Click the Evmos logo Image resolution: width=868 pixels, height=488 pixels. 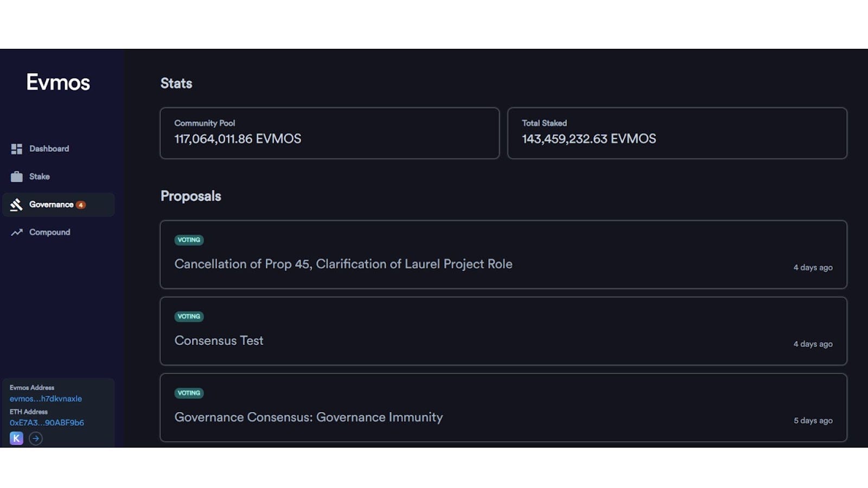pos(58,82)
